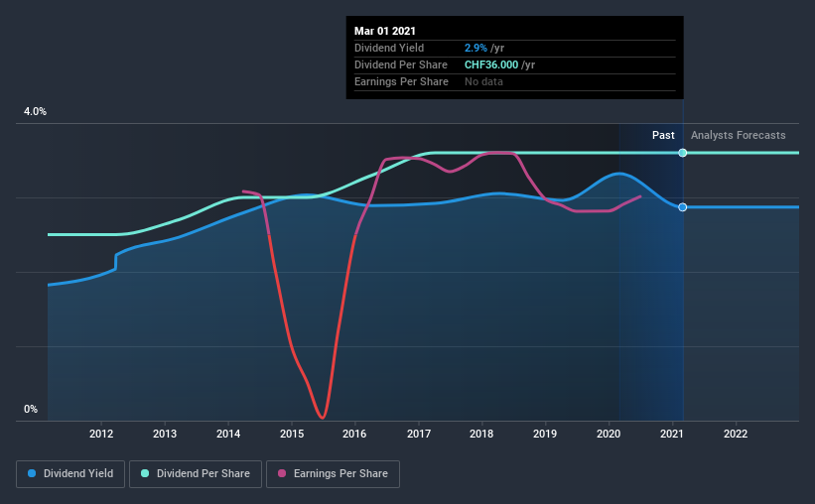
Task: Toggle the Dividend Yield legend button
Action: 70,474
